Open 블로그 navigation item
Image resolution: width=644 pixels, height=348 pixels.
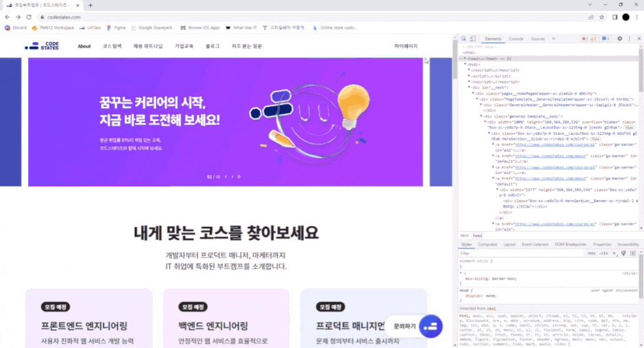[x=213, y=46]
